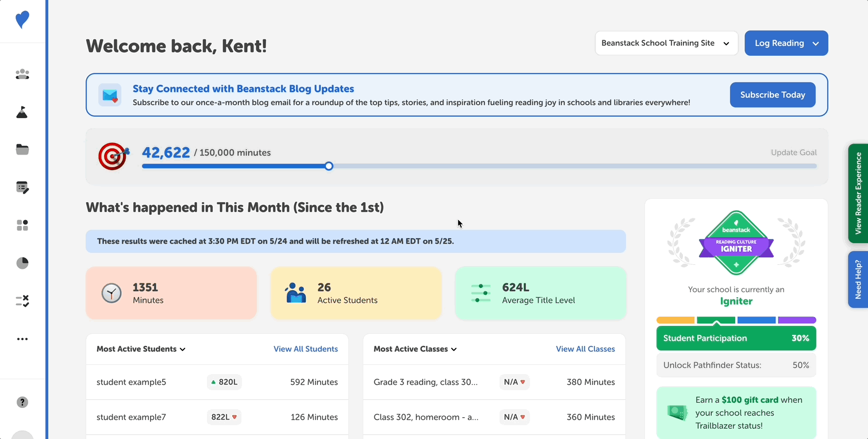Click Subscribe Today for blog updates
The height and width of the screenshot is (439, 868).
click(x=773, y=94)
